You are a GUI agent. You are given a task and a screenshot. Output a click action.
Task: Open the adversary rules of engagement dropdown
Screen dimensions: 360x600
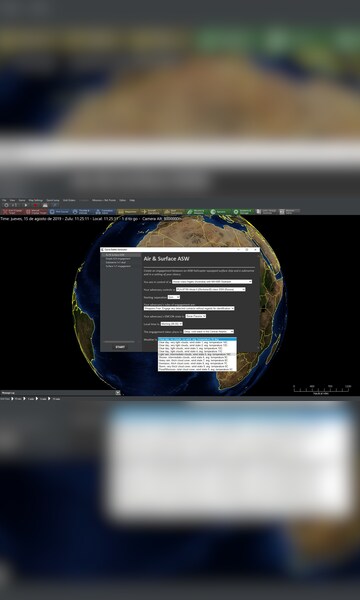(189, 308)
